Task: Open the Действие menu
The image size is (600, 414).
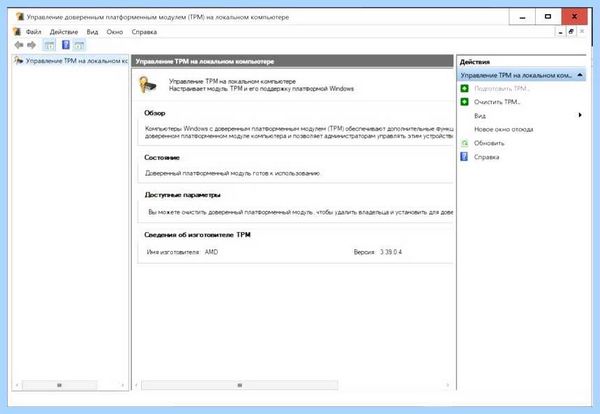Action: [x=64, y=32]
